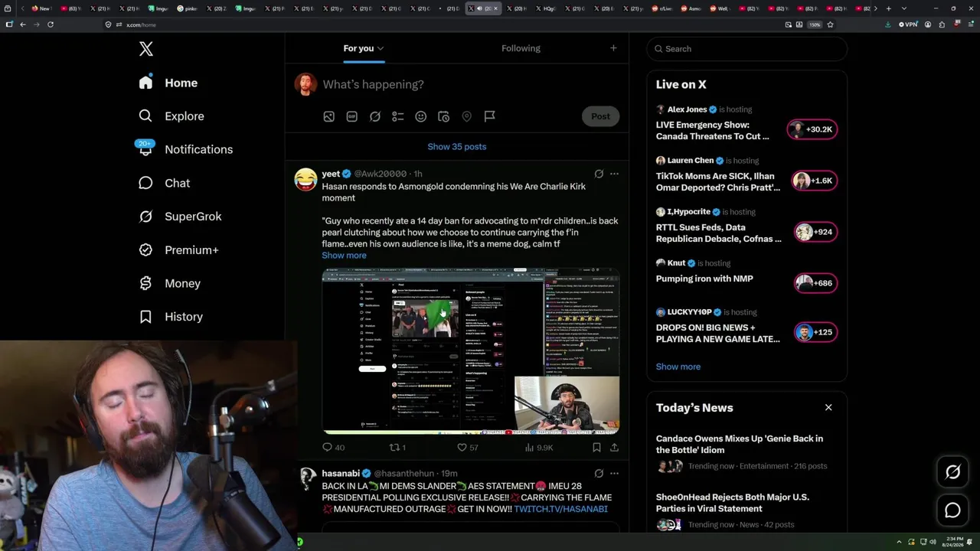Go to the X logo home
This screenshot has height=551, width=980.
[x=146, y=49]
